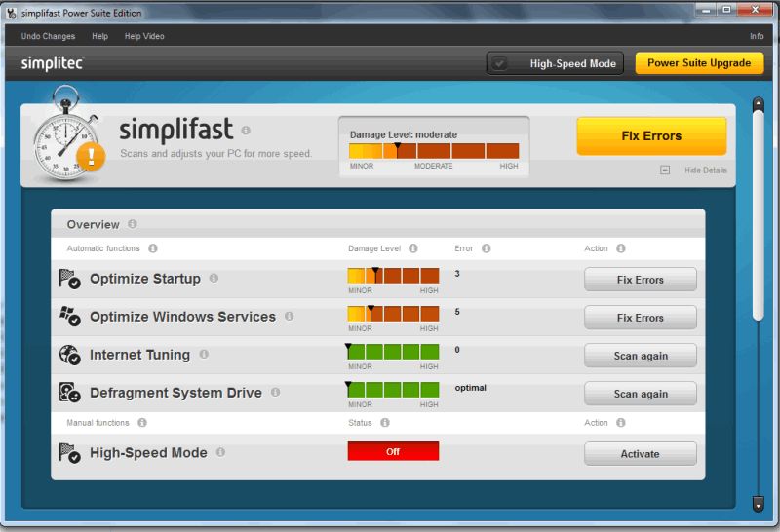
Task: Click the Hide Details link
Action: pyautogui.click(x=705, y=171)
